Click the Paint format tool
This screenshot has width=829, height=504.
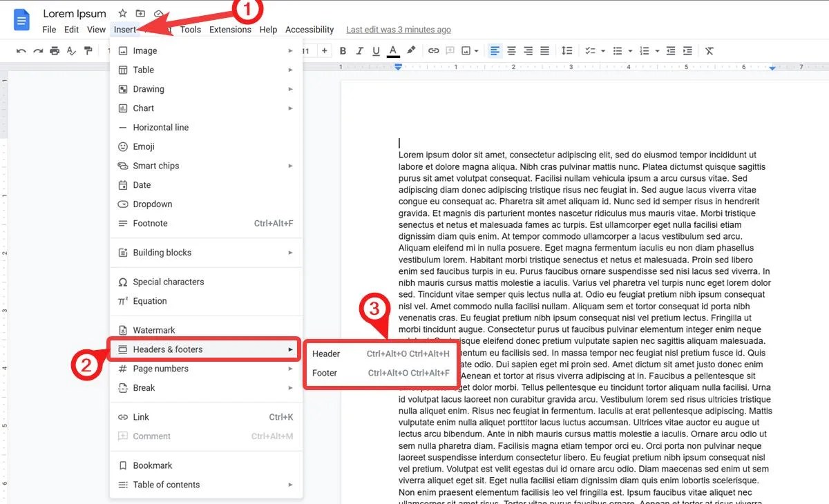coord(88,50)
